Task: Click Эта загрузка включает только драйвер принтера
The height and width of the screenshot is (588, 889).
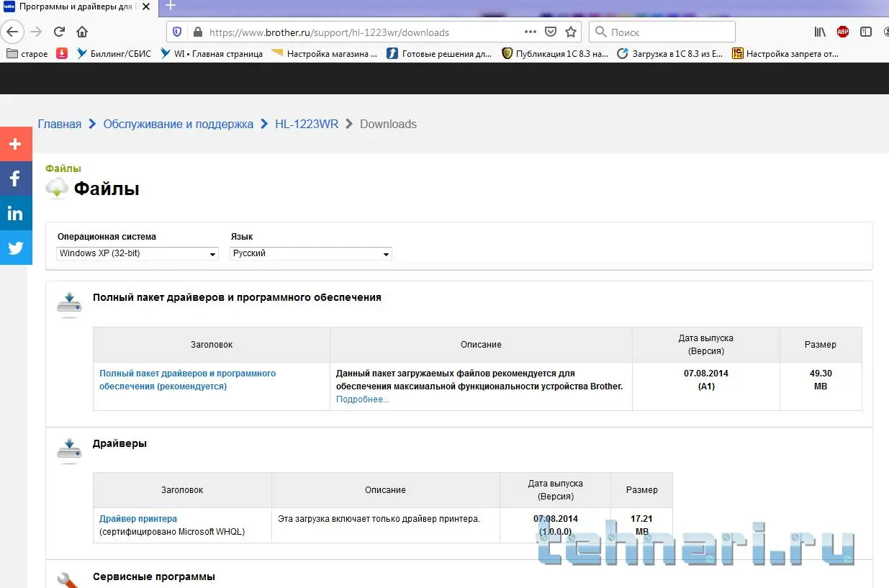Action: point(379,519)
